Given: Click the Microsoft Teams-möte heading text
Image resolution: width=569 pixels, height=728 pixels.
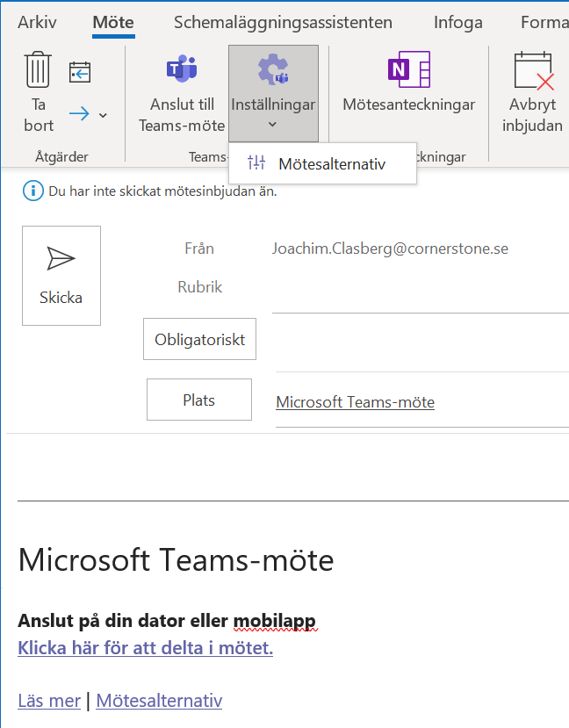Looking at the screenshot, I should 176,560.
